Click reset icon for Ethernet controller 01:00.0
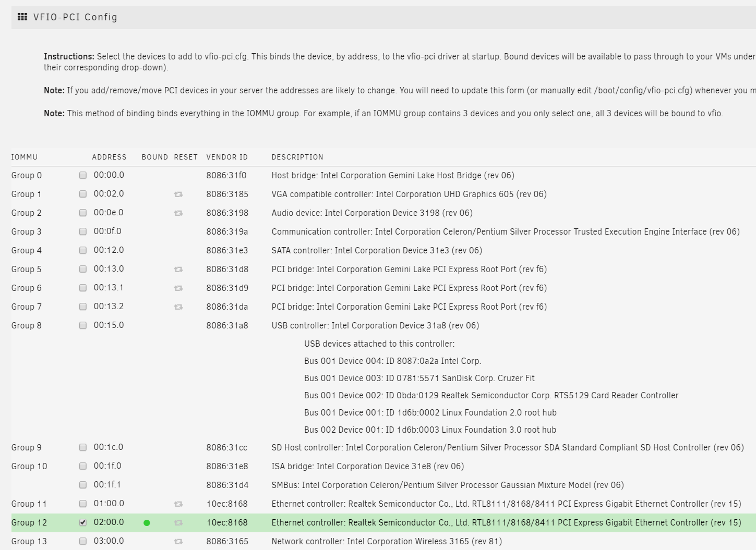The width and height of the screenshot is (756, 550). (178, 504)
